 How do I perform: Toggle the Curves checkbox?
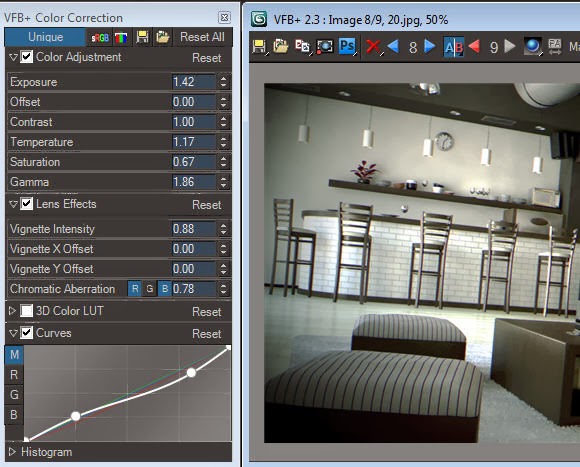(26, 333)
